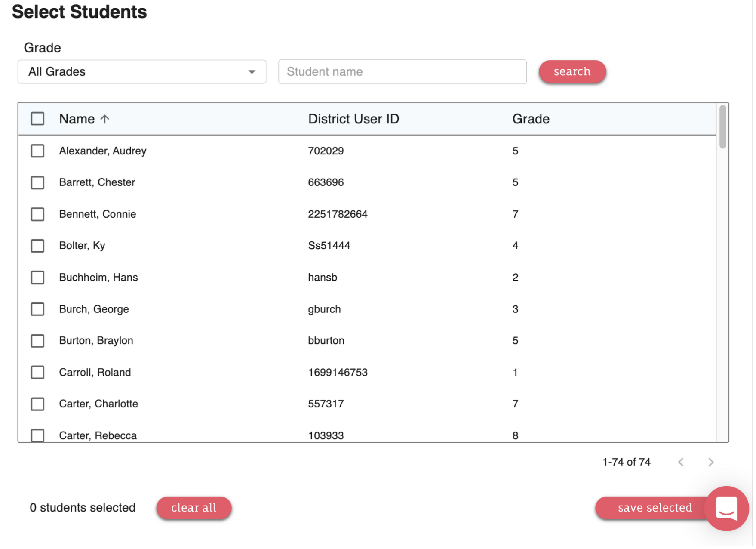This screenshot has height=549, width=756.
Task: Check the box for Alexander, Audrey
Action: [37, 151]
